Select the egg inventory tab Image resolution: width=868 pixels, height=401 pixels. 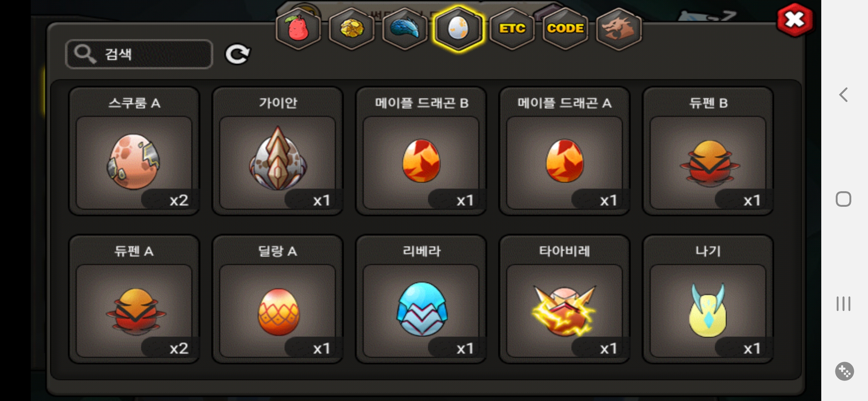(x=458, y=29)
